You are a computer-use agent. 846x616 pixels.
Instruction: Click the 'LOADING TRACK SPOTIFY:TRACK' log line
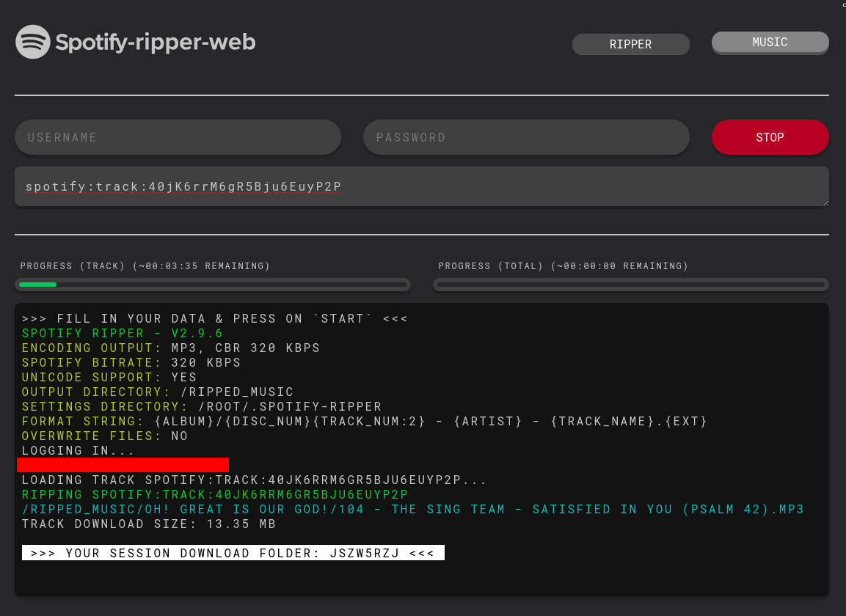click(254, 480)
